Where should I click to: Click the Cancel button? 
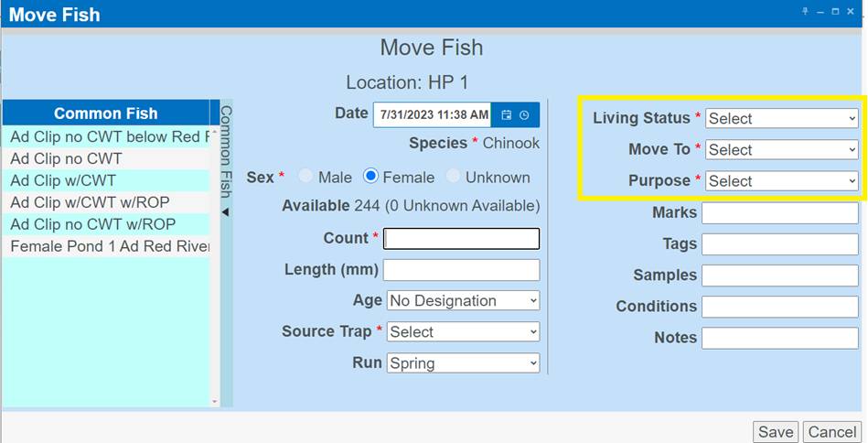point(831,432)
